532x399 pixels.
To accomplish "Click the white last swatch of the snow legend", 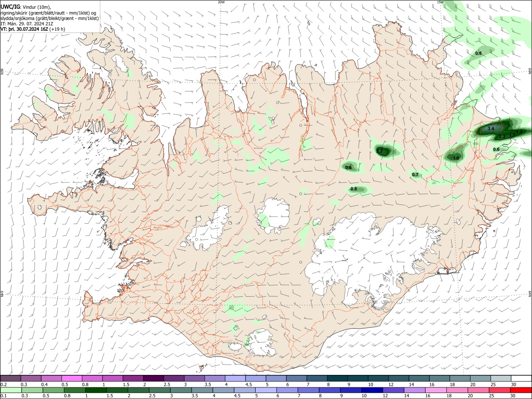I will pos(521,379).
